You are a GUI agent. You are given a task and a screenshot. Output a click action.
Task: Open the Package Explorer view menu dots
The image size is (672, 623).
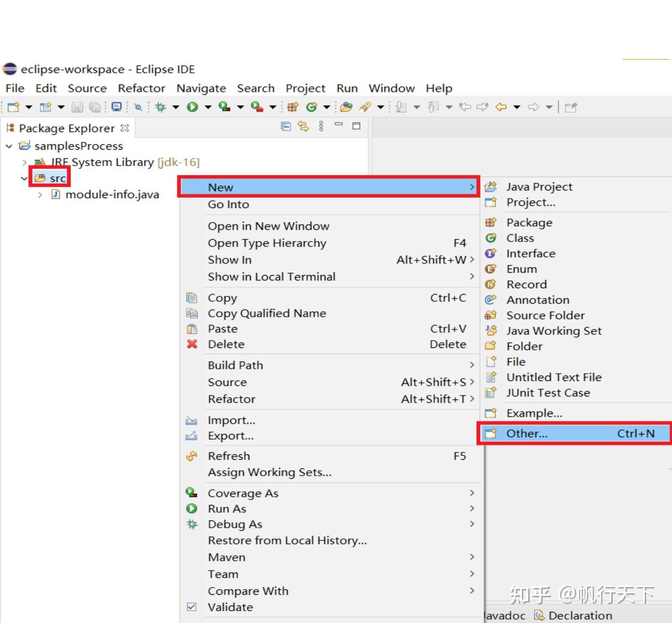321,126
